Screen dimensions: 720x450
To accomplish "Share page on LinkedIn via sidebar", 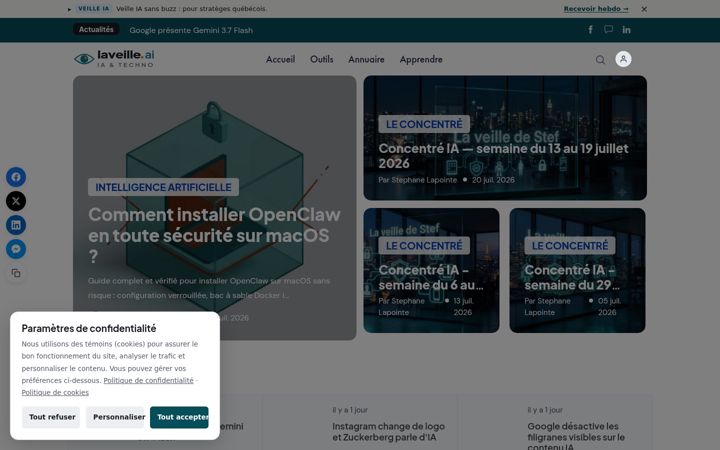I will pyautogui.click(x=16, y=225).
